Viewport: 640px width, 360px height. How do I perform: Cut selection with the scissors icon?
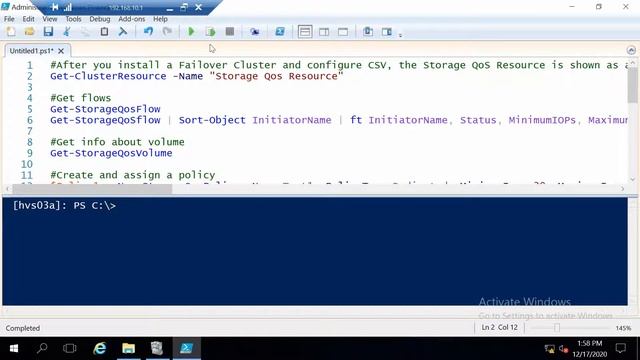[67, 31]
